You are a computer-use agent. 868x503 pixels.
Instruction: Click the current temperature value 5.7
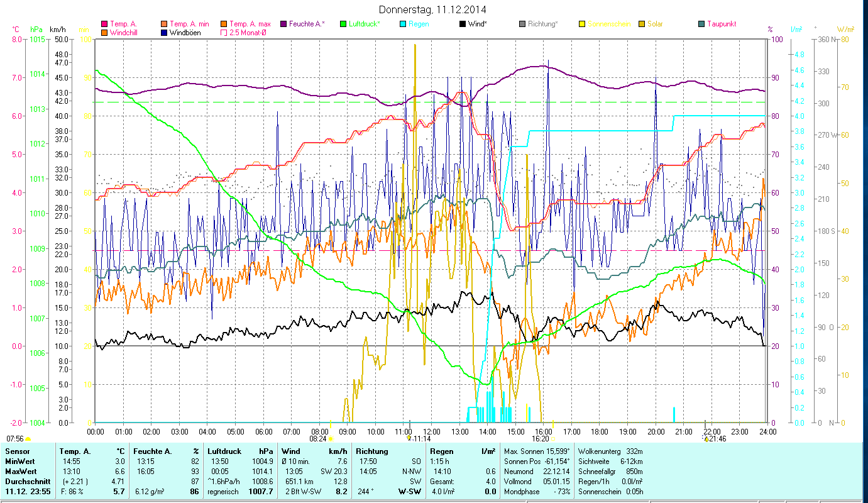point(118,492)
